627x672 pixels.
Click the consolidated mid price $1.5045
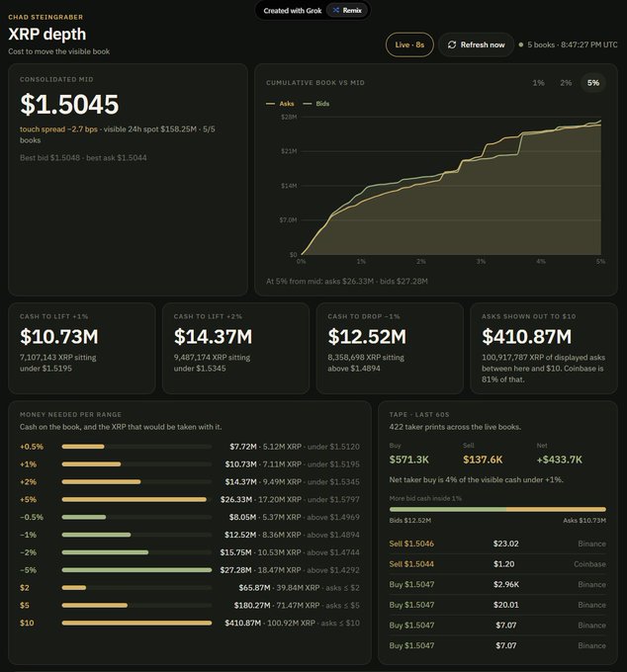(69, 104)
